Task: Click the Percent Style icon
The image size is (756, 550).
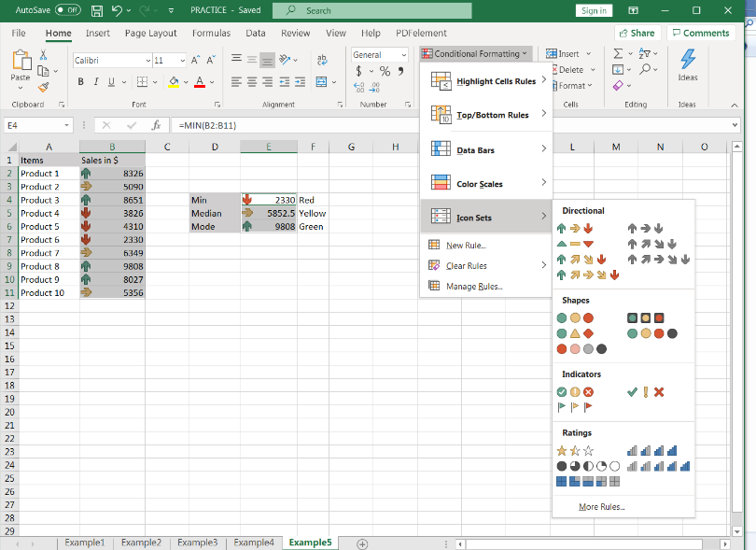Action: [385, 71]
